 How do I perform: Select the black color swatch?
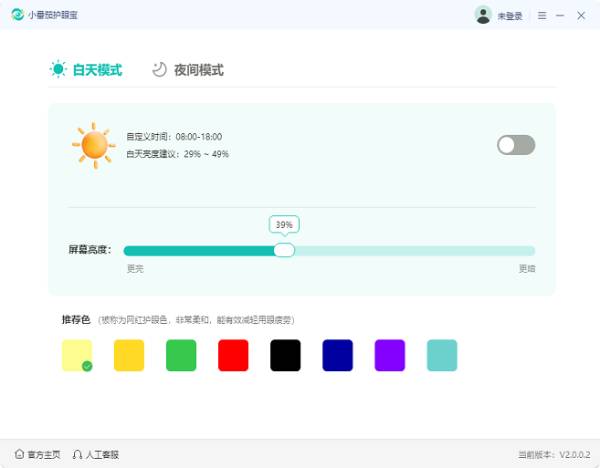point(285,355)
